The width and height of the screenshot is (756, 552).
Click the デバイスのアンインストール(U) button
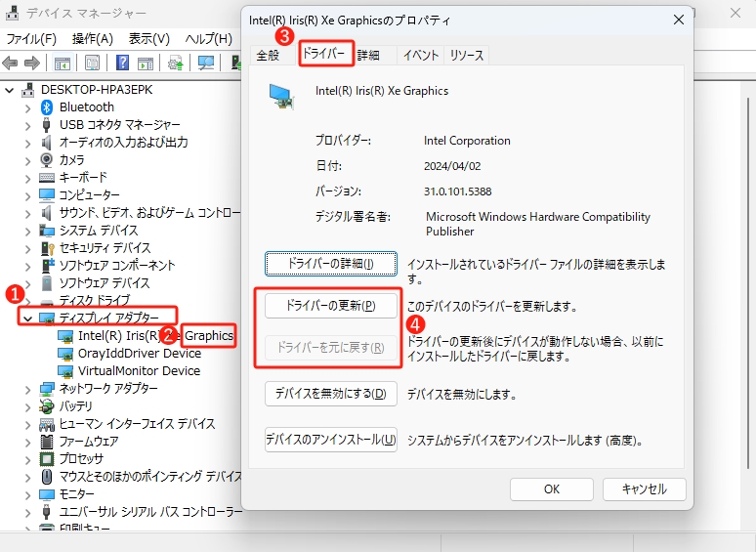tap(331, 440)
